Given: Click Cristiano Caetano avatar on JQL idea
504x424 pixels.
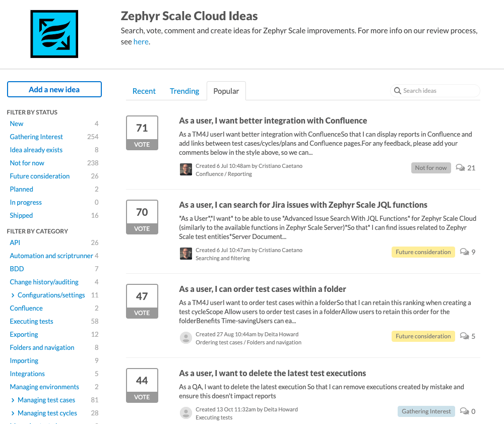Looking at the screenshot, I should coord(186,254).
